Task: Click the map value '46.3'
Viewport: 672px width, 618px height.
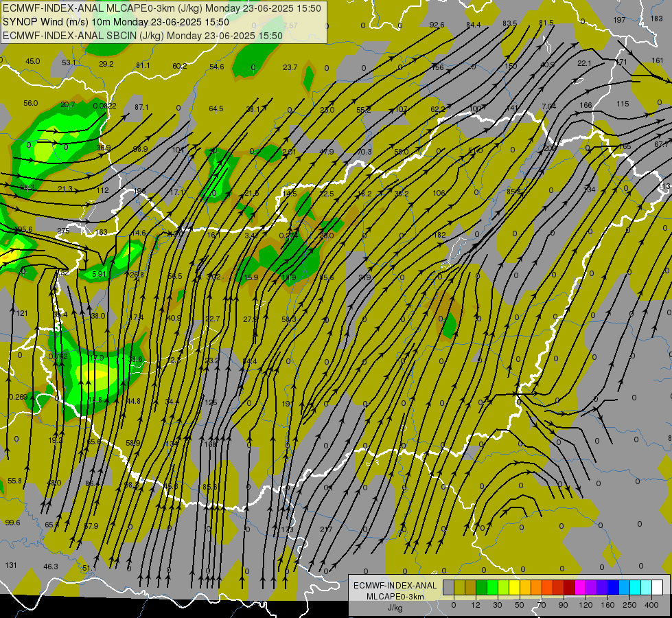Action: (51, 566)
